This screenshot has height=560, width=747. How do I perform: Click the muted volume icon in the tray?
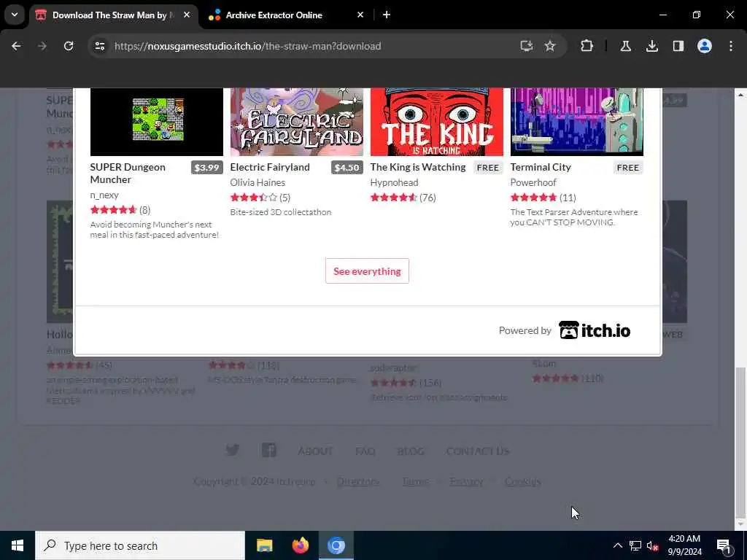pos(653,545)
